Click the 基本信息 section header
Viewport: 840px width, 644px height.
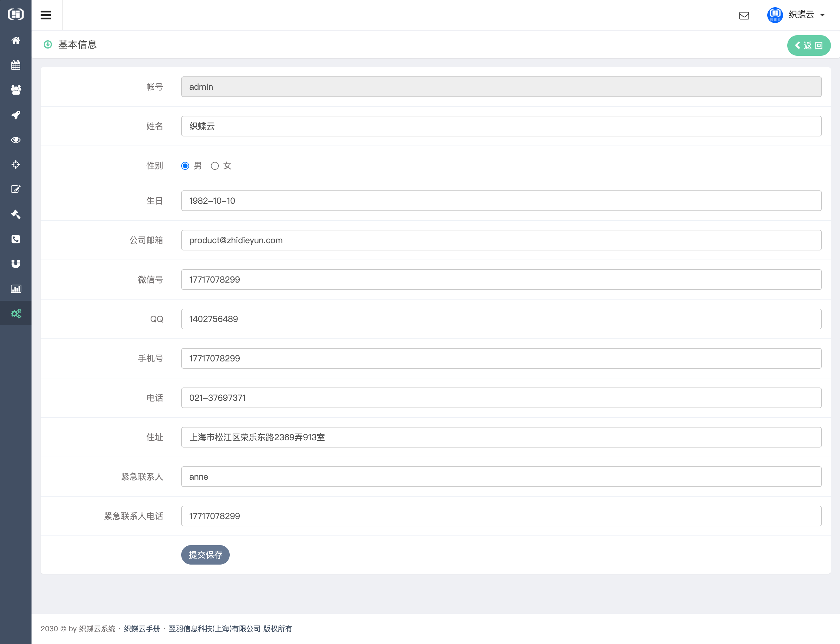click(77, 45)
